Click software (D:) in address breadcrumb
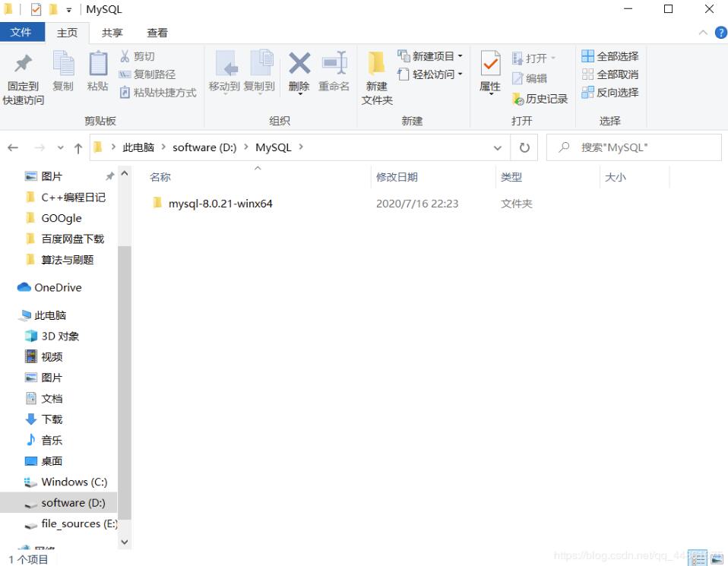The height and width of the screenshot is (566, 728). click(204, 147)
